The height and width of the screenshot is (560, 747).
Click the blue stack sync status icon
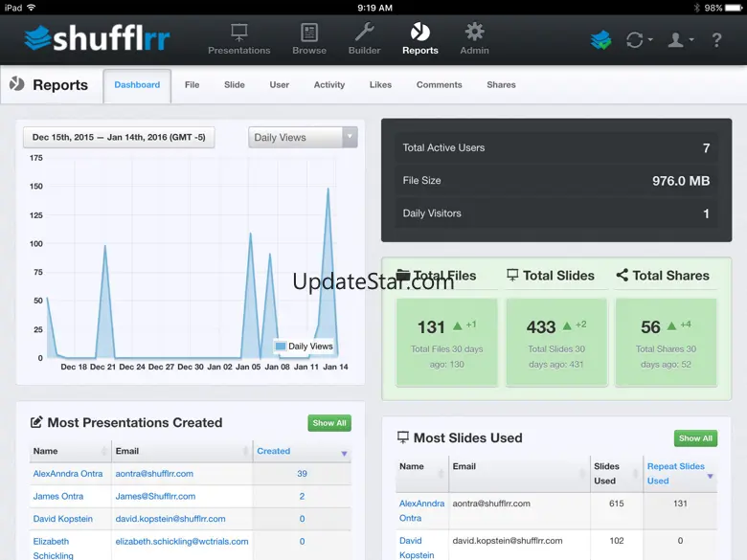pos(600,40)
